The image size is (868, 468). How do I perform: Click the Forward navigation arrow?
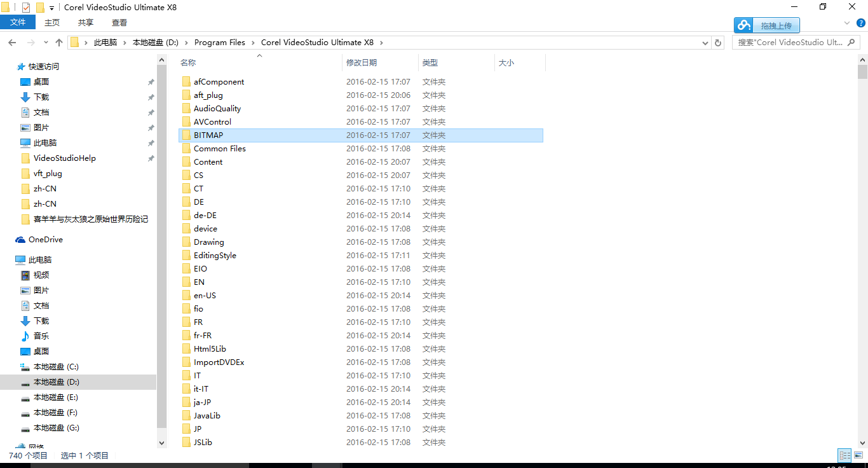click(x=31, y=43)
